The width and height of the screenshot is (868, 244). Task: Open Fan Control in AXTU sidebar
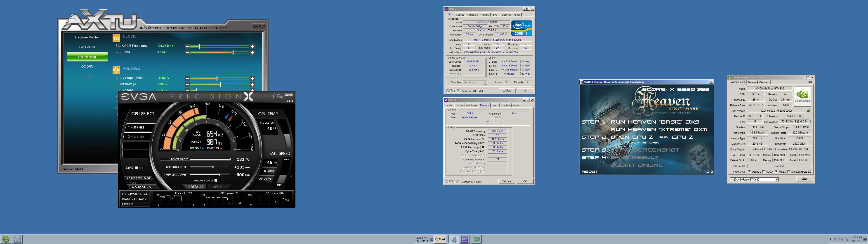coord(87,47)
